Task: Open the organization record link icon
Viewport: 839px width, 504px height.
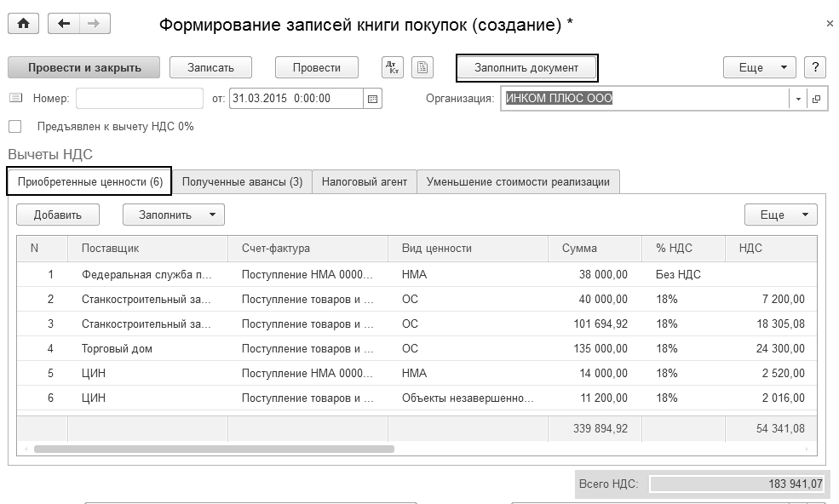Action: tap(816, 99)
